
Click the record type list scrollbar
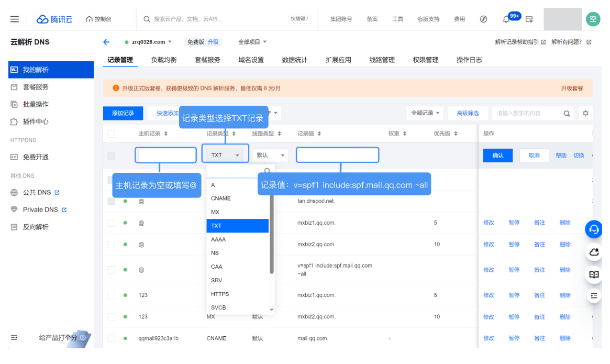pyautogui.click(x=272, y=234)
